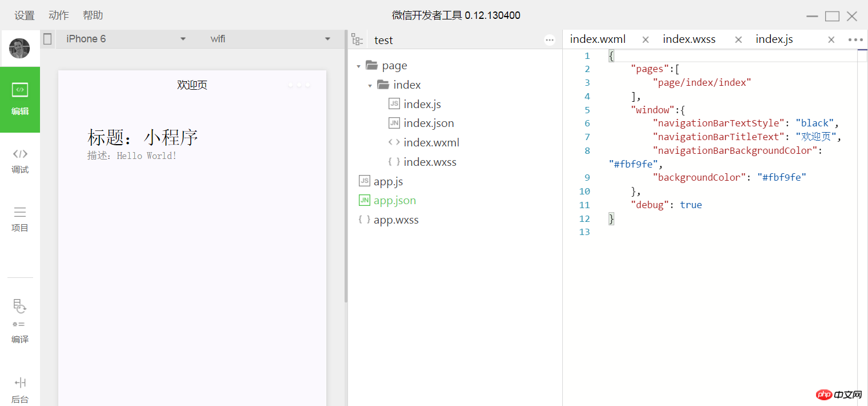Close the index.wxml tab
This screenshot has width=868, height=406.
coord(646,39)
